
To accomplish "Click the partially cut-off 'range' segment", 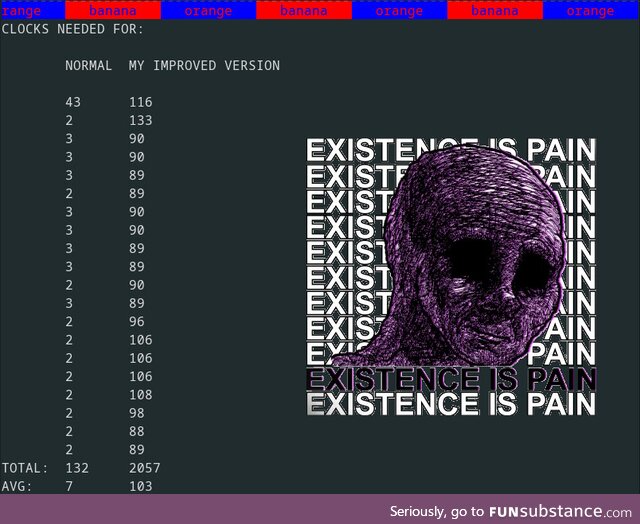I will 22,11.
